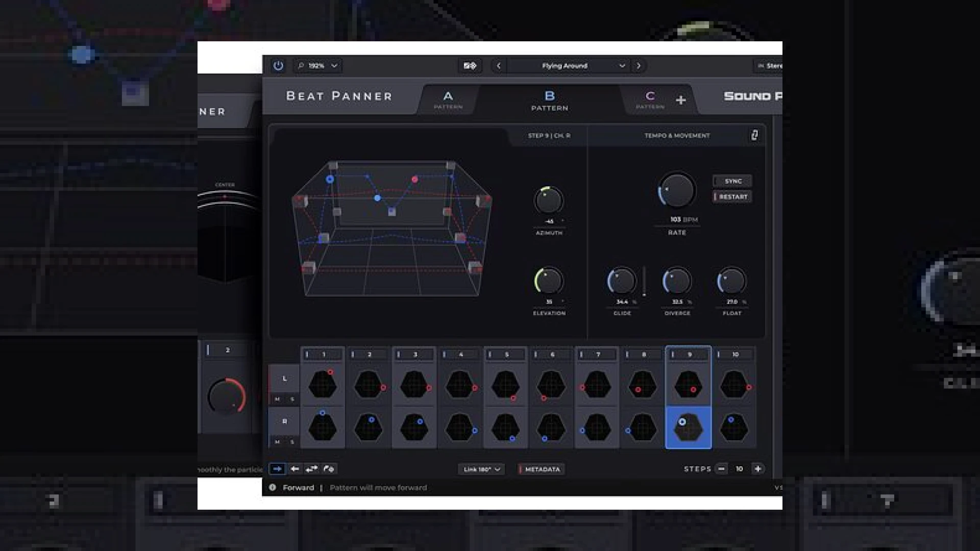Select step 2 L channel hexagon pad
Image resolution: width=980 pixels, height=551 pixels.
click(x=369, y=384)
